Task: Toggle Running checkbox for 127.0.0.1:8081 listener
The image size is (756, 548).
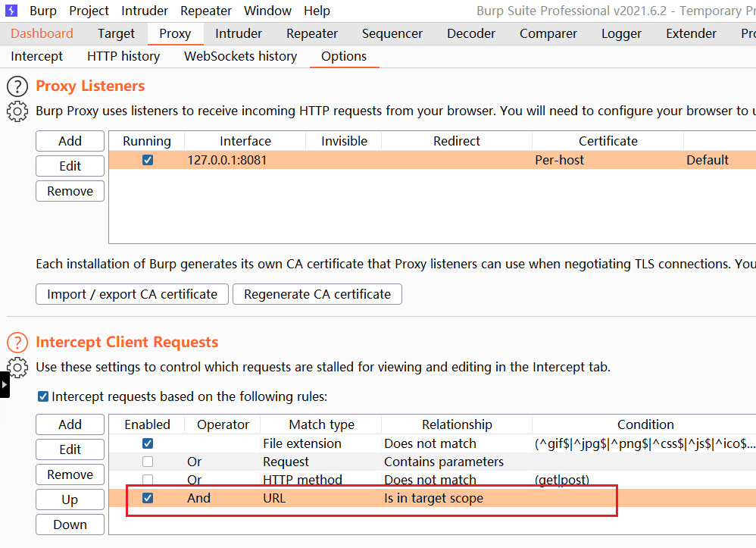Action: [148, 160]
